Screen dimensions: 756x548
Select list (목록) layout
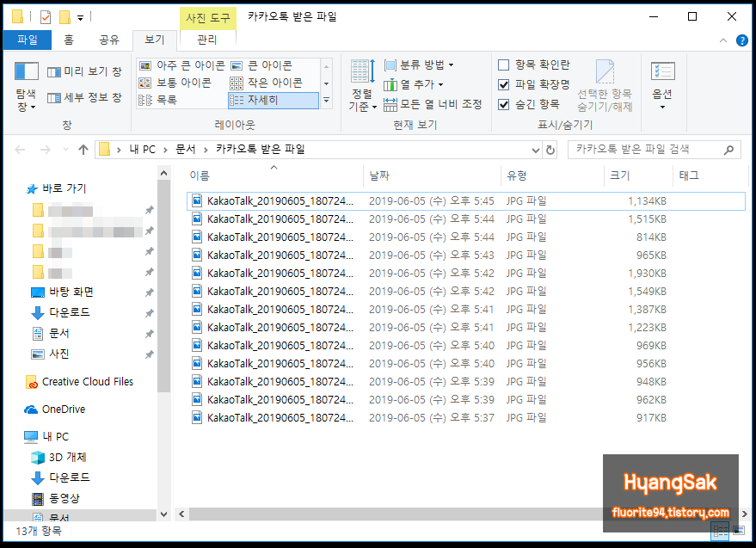158,101
